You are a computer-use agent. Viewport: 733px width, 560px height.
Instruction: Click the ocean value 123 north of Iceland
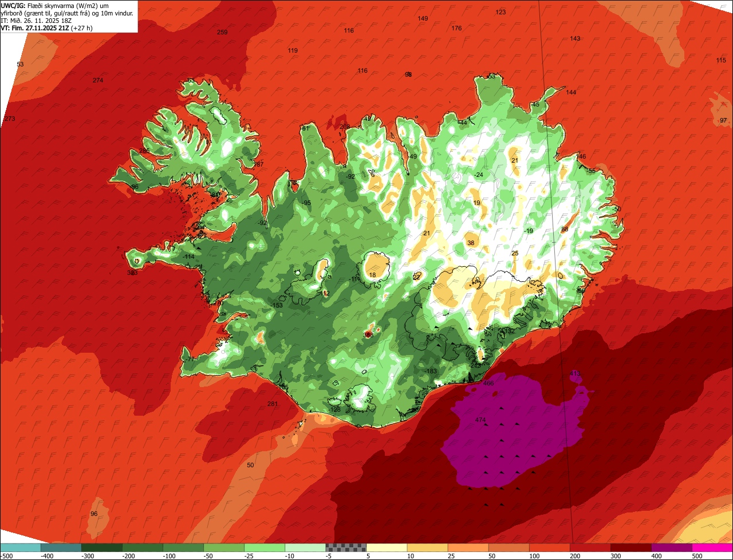point(501,12)
